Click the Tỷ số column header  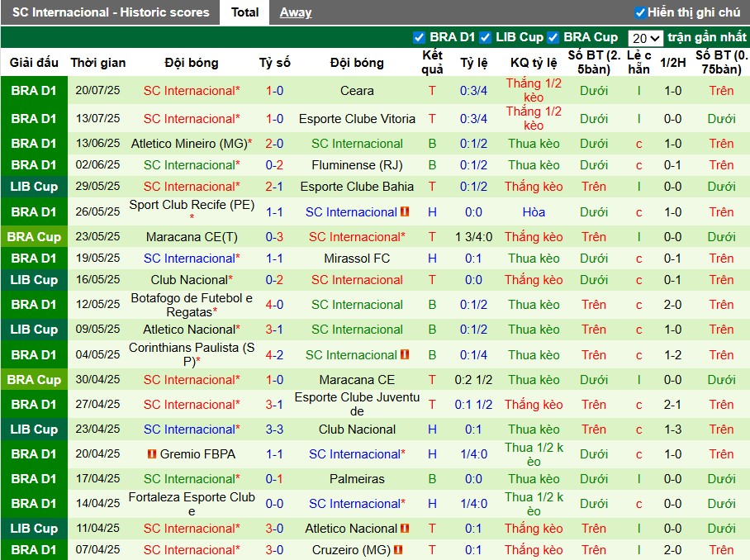coord(274,63)
